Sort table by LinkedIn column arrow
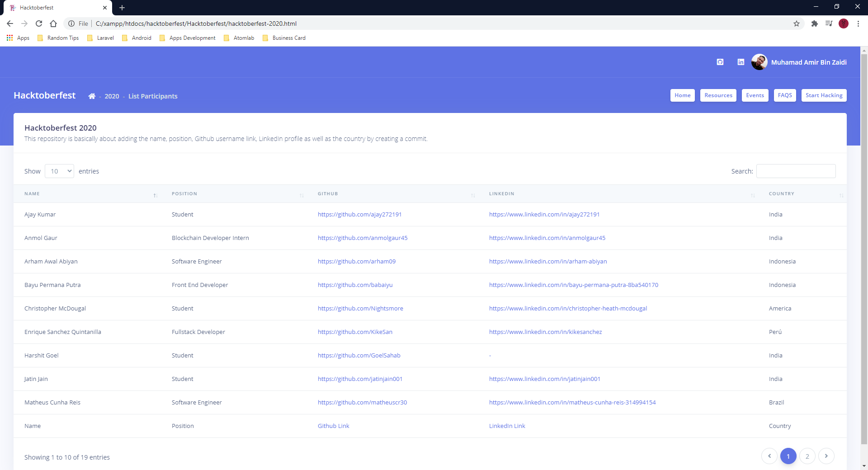Screen dimensions: 868x470 [x=753, y=195]
